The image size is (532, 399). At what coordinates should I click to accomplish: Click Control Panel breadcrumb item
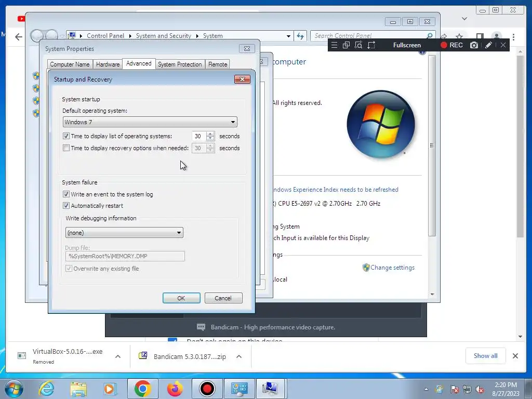tap(105, 36)
